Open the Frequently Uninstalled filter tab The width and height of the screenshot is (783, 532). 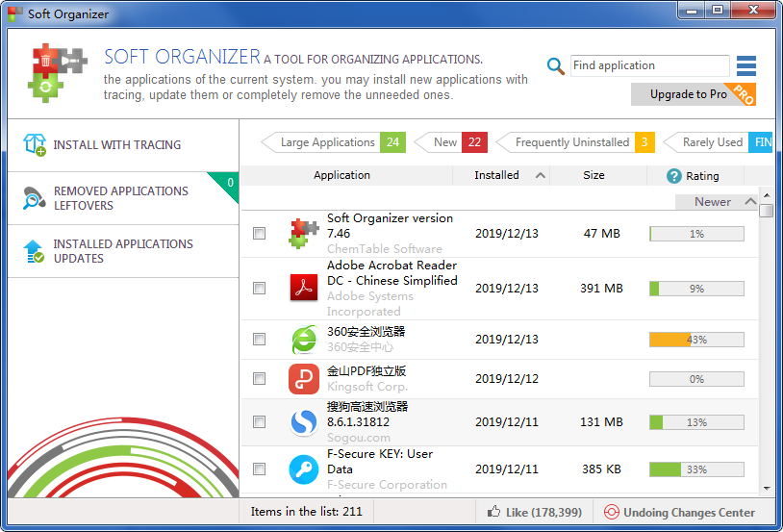575,142
